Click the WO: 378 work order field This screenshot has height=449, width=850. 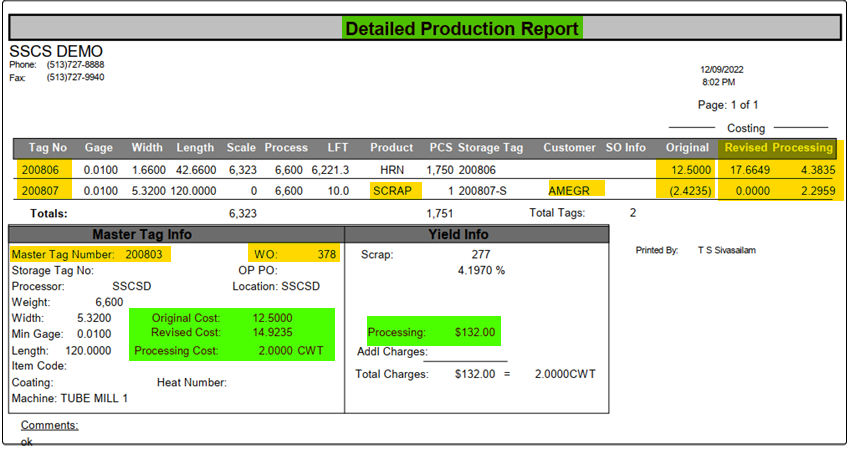(295, 254)
